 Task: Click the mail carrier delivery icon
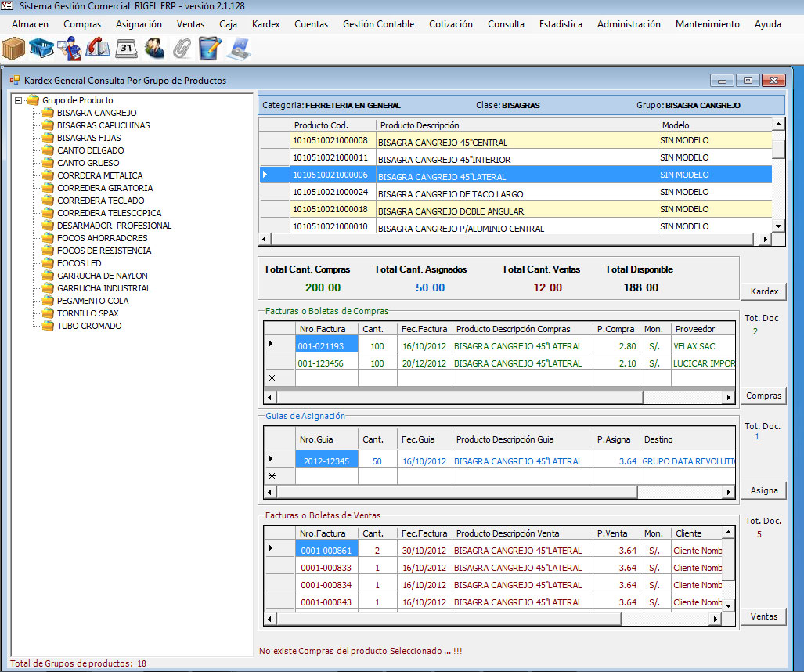point(70,49)
